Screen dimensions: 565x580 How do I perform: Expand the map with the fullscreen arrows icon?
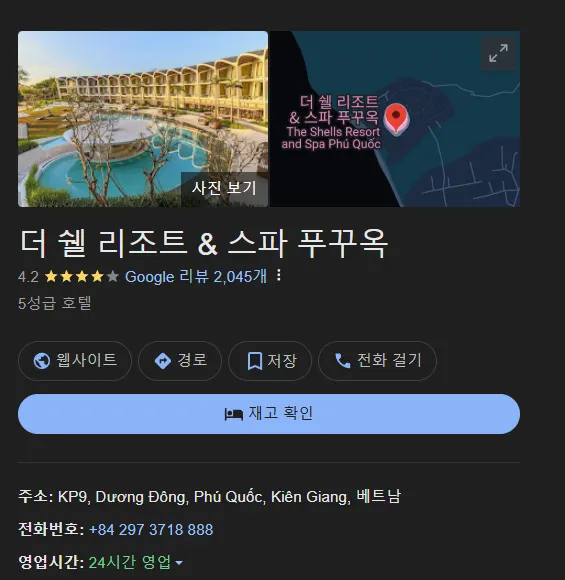pyautogui.click(x=498, y=53)
